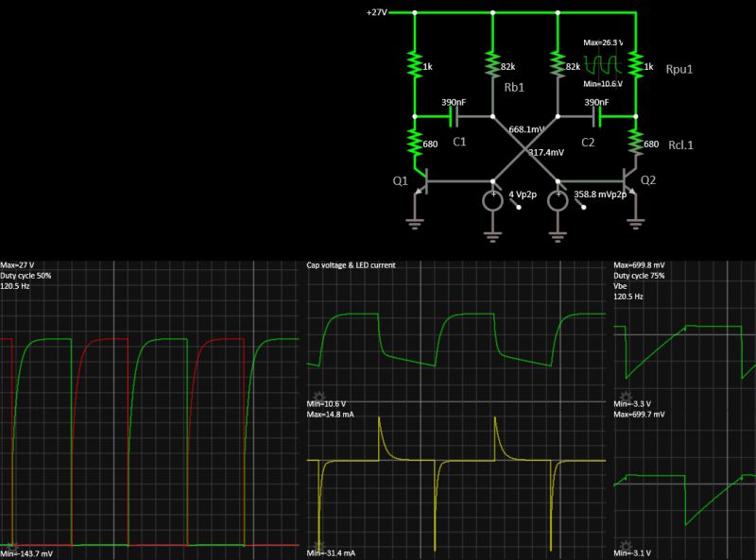756x560 pixels.
Task: Select capacitor C1
Action: 452,115
